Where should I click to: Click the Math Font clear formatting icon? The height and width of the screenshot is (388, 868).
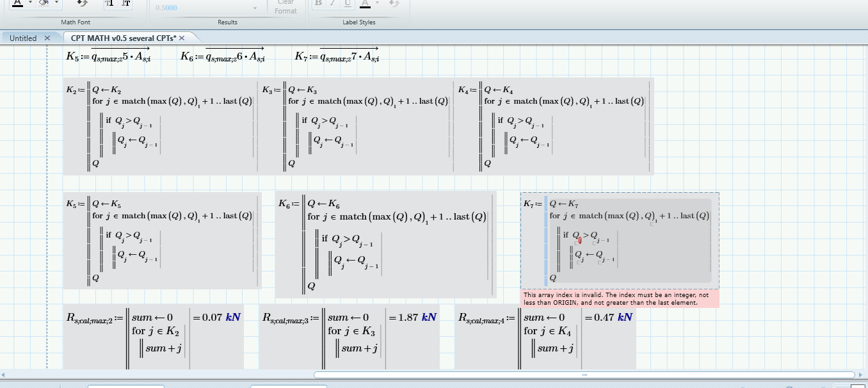point(82,4)
